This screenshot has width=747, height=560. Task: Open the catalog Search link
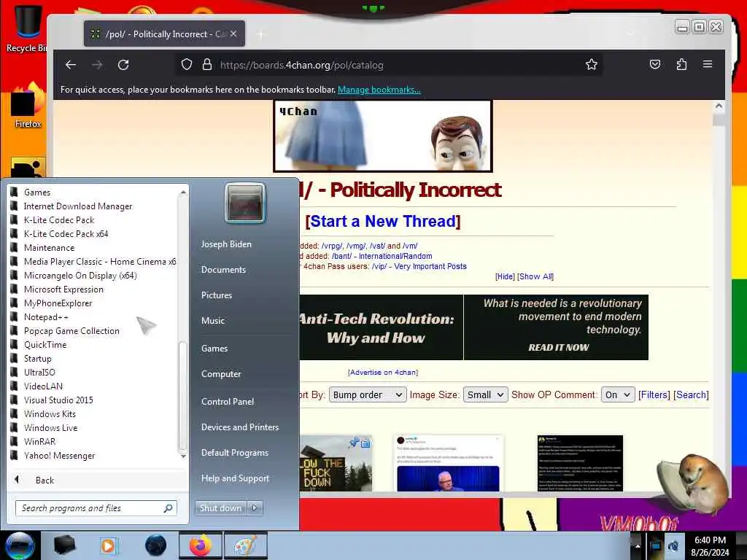pyautogui.click(x=691, y=394)
